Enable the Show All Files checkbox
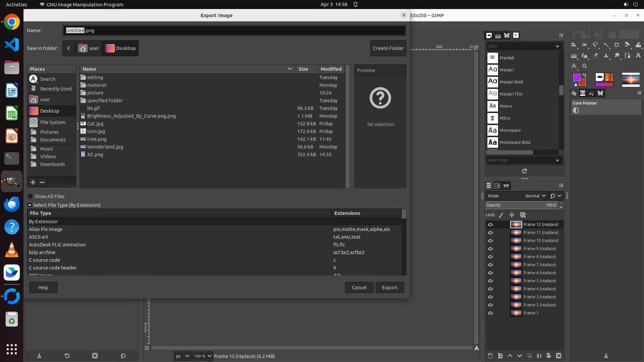The height and width of the screenshot is (362, 644). (x=30, y=196)
